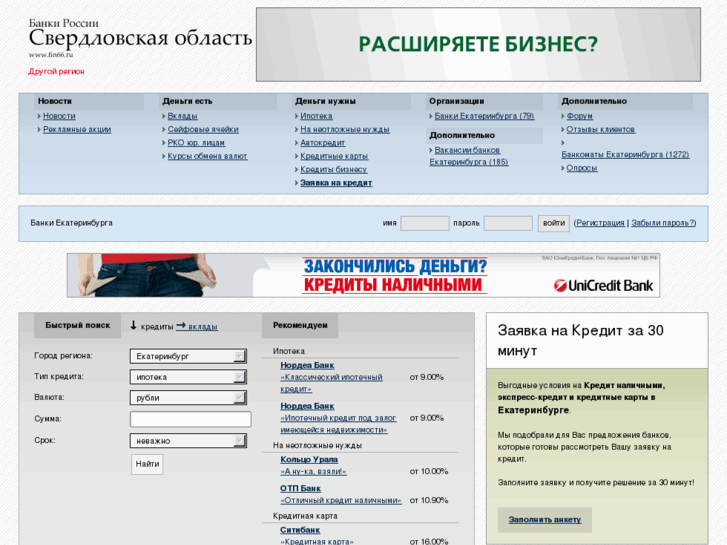Click the Сумма input field

(191, 419)
